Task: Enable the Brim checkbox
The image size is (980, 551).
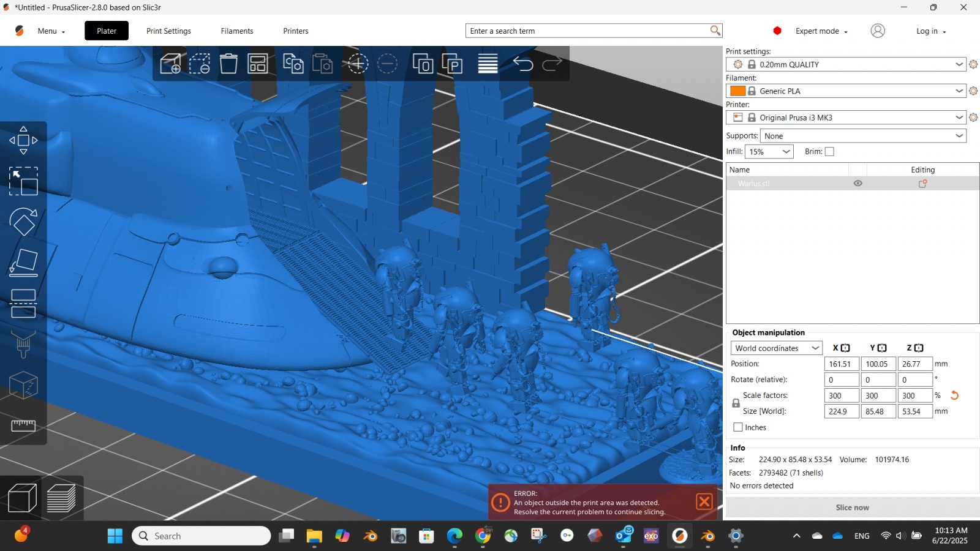Action: pyautogui.click(x=829, y=152)
